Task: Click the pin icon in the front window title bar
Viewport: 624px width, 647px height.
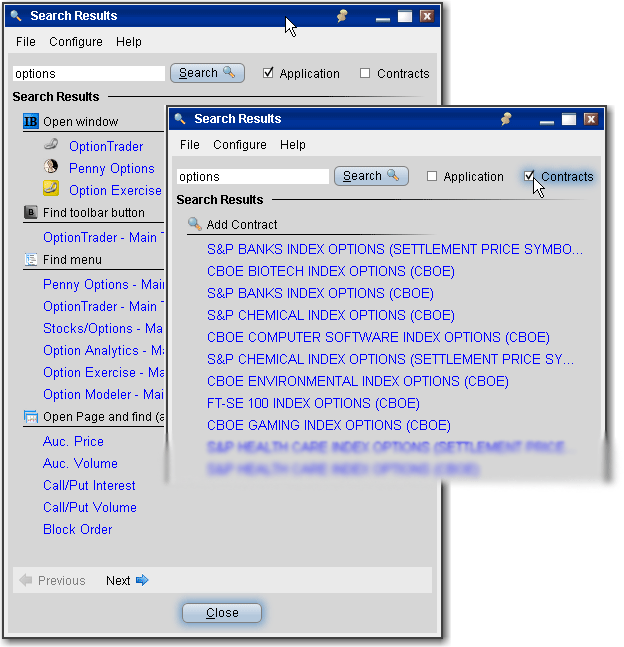Action: (x=506, y=119)
